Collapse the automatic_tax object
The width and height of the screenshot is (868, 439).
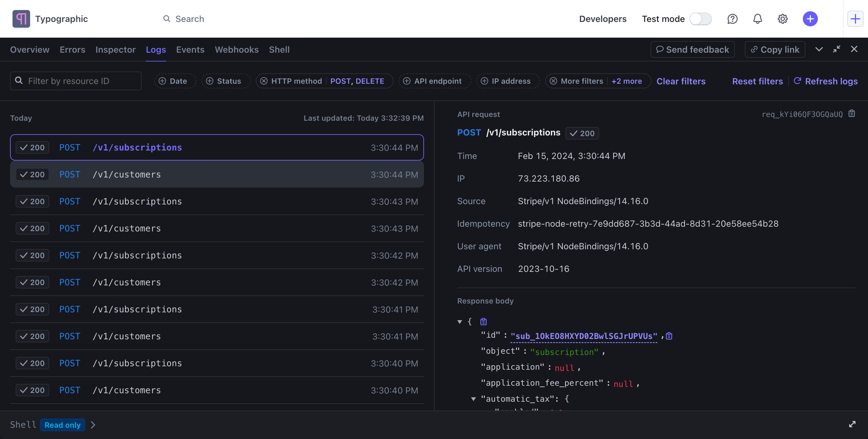[473, 399]
